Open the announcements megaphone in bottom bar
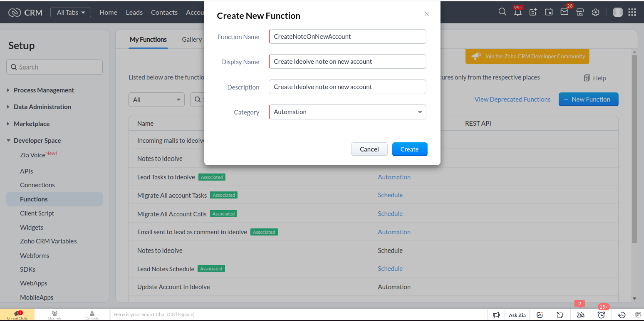Viewport: 644px width, 321px height. (x=496, y=315)
